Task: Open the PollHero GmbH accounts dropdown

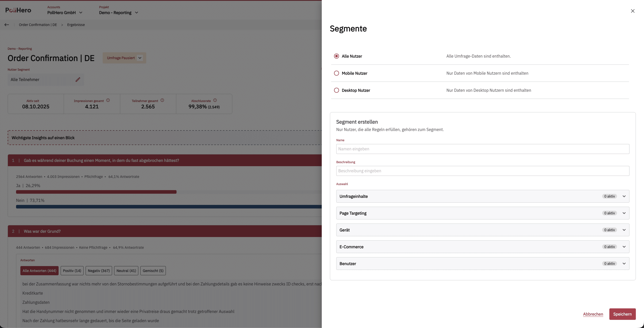Action: pyautogui.click(x=65, y=12)
